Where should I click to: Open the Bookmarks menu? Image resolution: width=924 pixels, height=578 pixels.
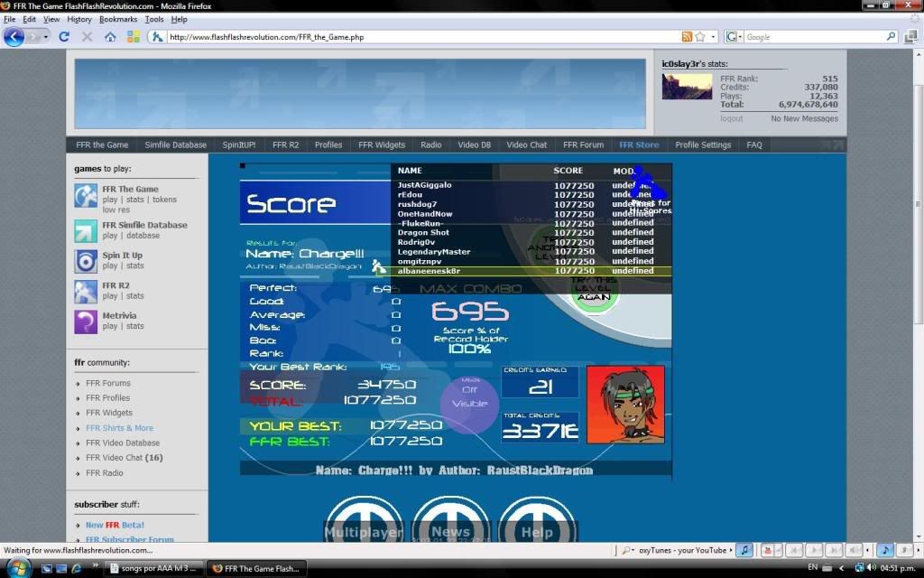[x=118, y=19]
